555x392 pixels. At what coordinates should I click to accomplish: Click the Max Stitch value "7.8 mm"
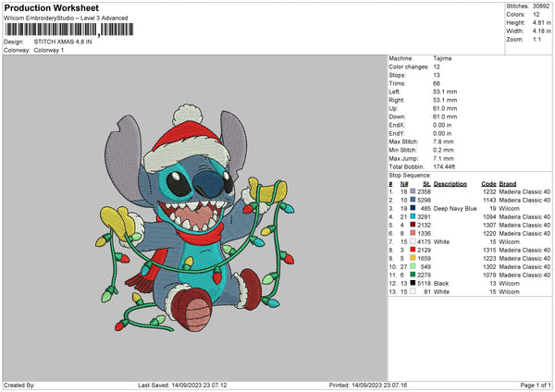443,141
